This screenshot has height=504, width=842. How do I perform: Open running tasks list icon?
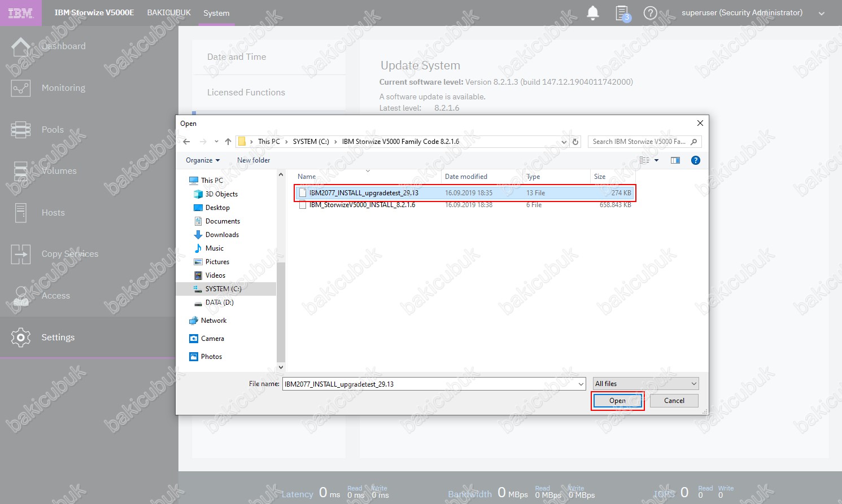(x=622, y=13)
